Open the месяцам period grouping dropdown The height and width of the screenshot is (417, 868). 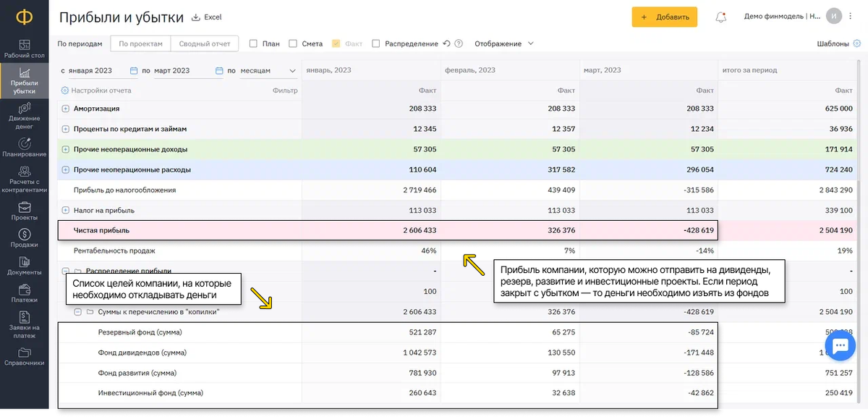tap(268, 70)
